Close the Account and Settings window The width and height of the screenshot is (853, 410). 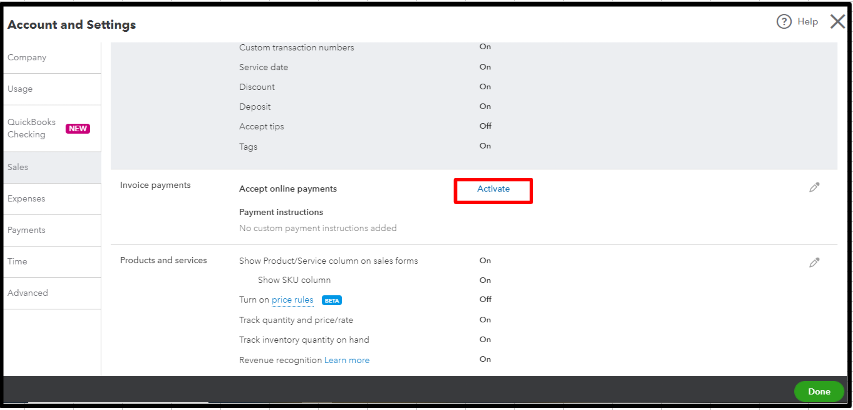point(837,22)
